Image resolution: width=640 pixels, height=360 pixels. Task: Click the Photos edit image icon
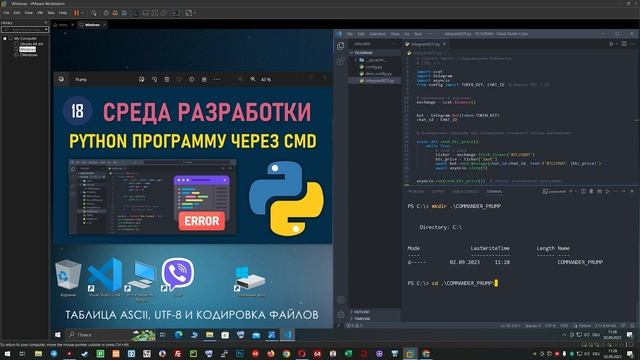pos(141,79)
